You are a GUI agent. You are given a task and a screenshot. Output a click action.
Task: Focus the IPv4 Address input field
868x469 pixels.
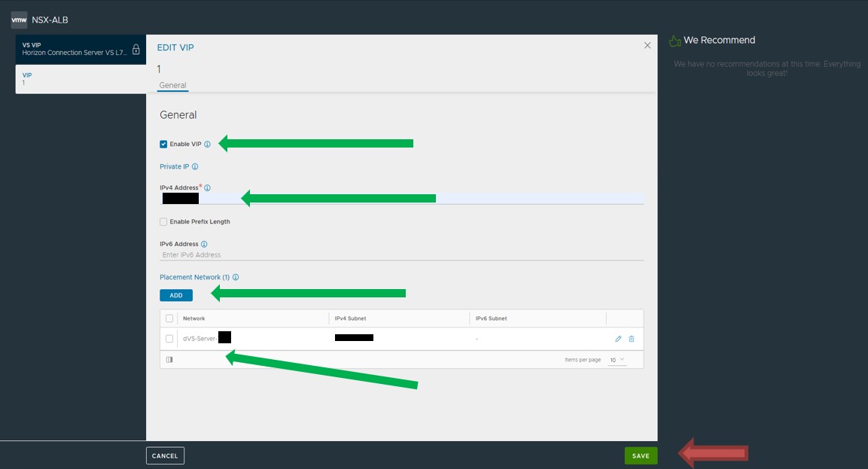pos(402,198)
